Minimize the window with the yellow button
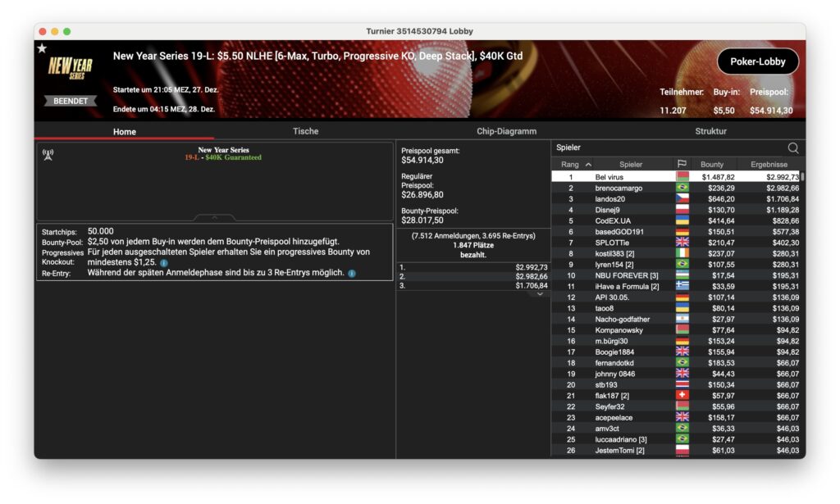Image resolution: width=840 pixels, height=504 pixels. pyautogui.click(x=54, y=31)
